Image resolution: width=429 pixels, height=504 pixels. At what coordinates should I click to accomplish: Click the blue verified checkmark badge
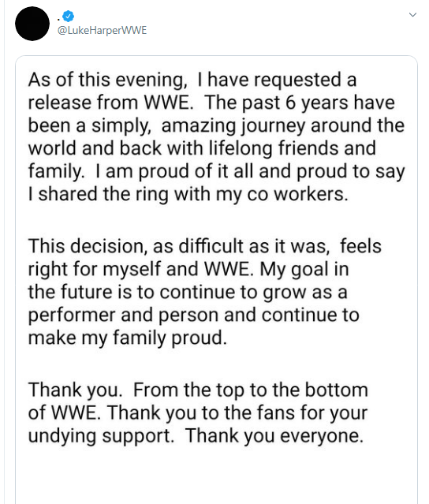point(68,16)
